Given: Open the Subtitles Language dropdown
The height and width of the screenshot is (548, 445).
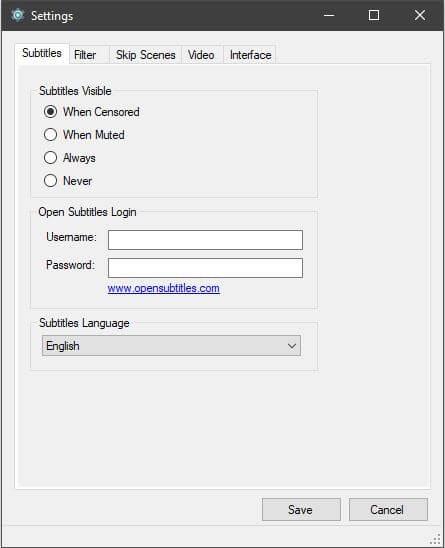Looking at the screenshot, I should coord(171,346).
